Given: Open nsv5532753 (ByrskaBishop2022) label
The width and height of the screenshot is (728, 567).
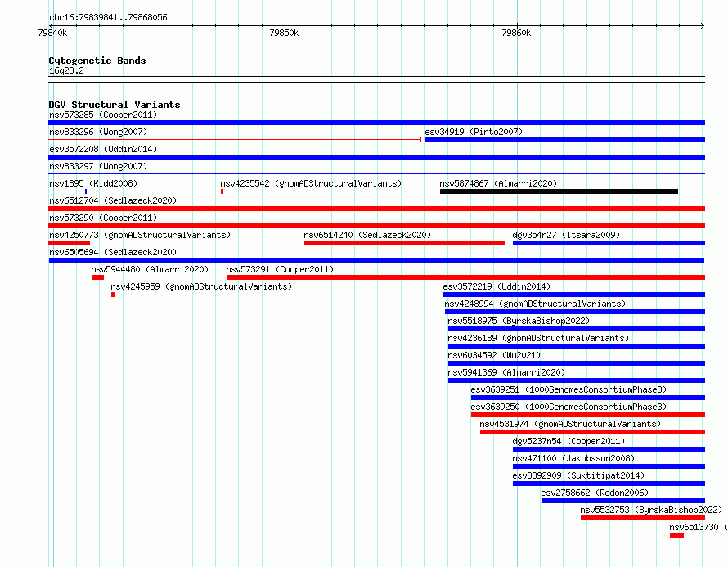Looking at the screenshot, I should click(651, 510).
